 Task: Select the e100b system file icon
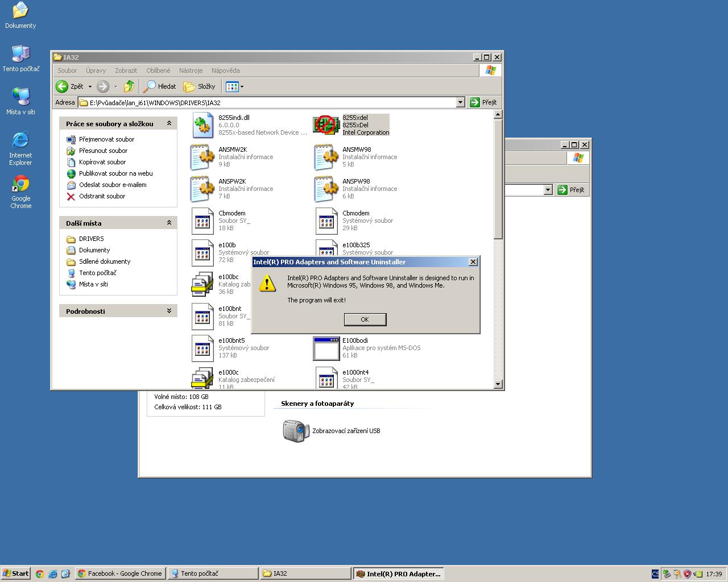pos(202,252)
